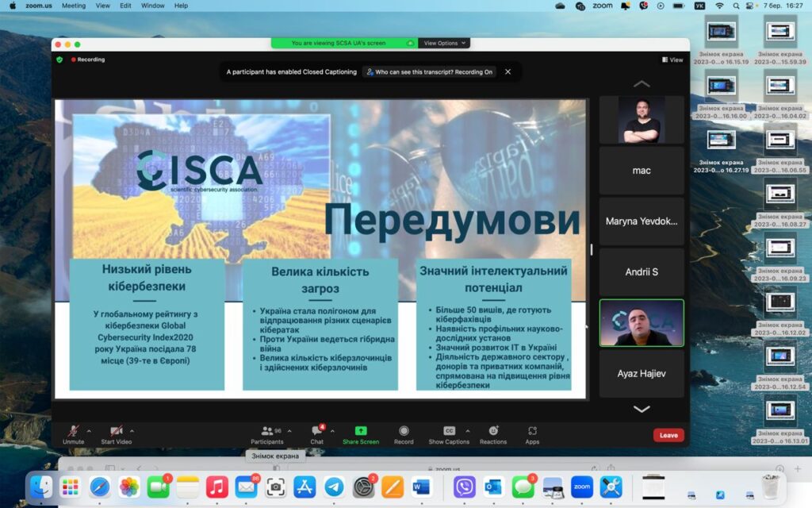Open Reactions smiley icon

493,431
